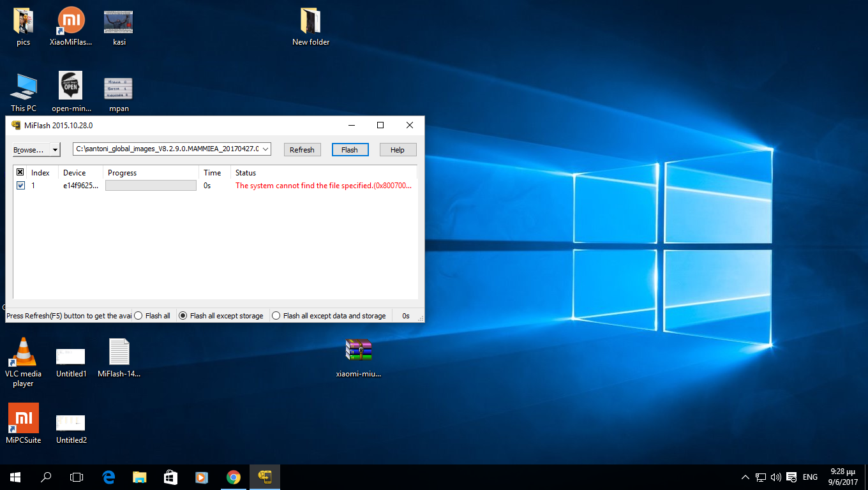Open the MiFlash-14 text file icon
The image size is (868, 490).
tap(119, 352)
